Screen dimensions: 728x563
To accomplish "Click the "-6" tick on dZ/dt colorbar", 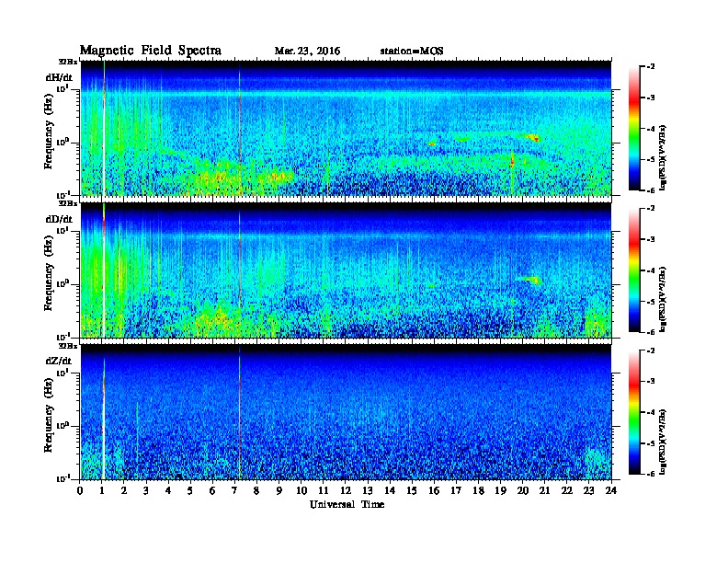I will [x=651, y=474].
